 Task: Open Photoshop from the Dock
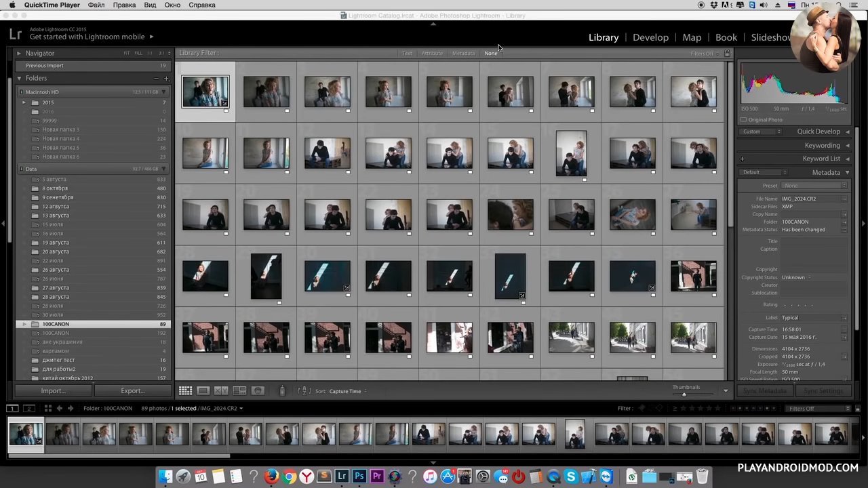click(359, 476)
